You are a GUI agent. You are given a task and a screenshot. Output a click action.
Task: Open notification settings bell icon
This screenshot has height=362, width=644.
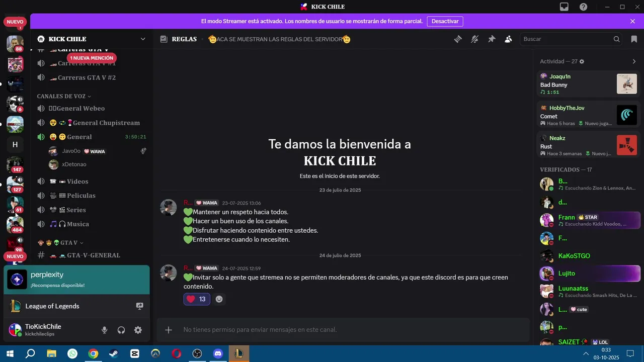(x=474, y=39)
